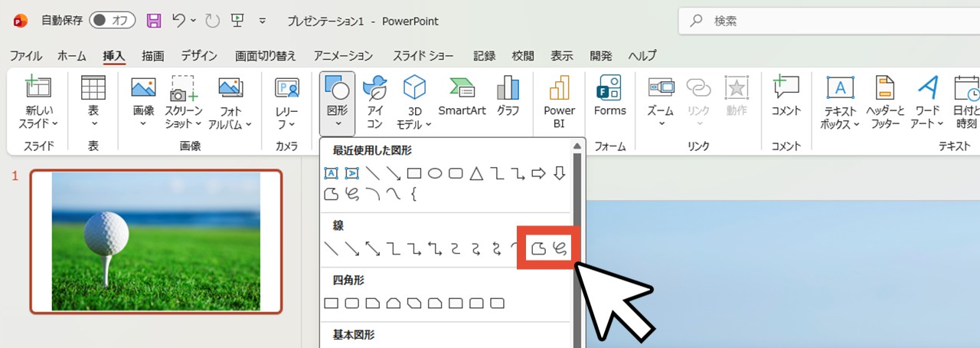Open the アイコン icon library
980x348 pixels.
point(375,103)
